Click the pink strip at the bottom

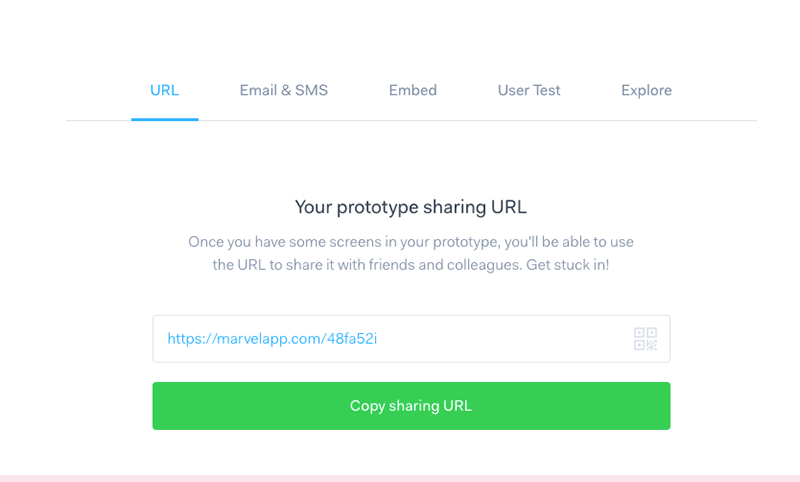(400, 478)
